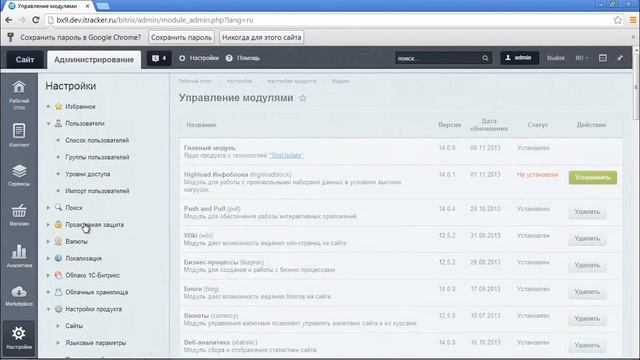Open Chrome menu hamburger icon
The height and width of the screenshot is (360, 640).
(x=633, y=20)
